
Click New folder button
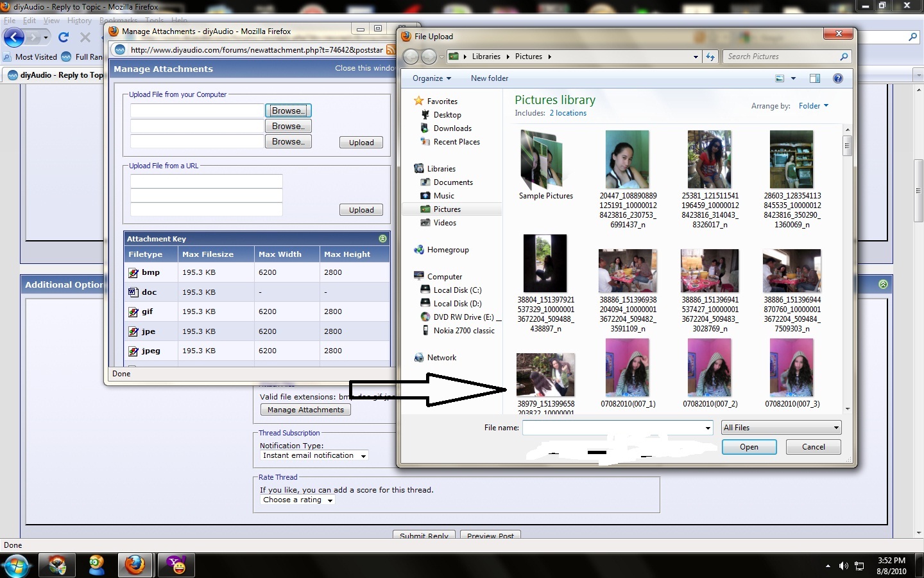pyautogui.click(x=490, y=78)
